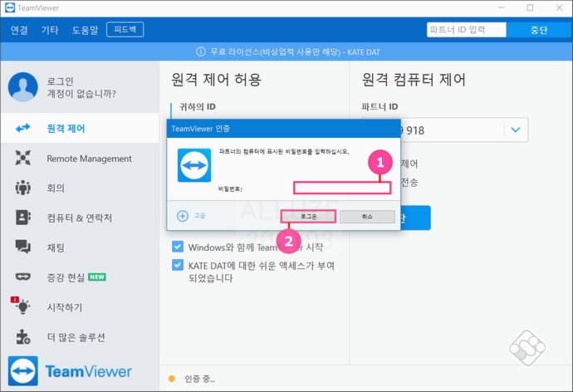The height and width of the screenshot is (392, 573).
Task: Open the 연결 menu
Action: pos(19,30)
